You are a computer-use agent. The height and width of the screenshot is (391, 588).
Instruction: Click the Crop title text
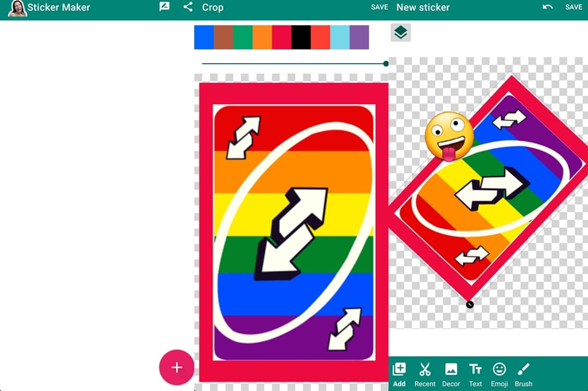213,7
